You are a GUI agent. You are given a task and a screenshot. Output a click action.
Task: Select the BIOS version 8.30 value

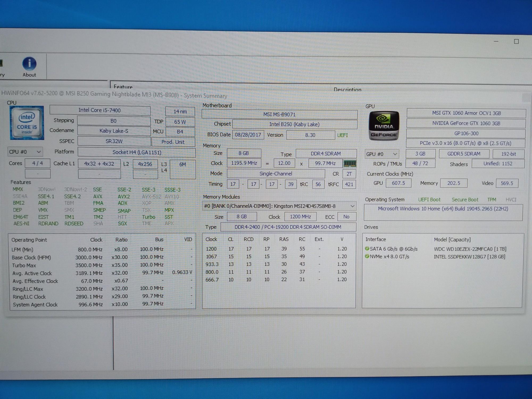310,135
